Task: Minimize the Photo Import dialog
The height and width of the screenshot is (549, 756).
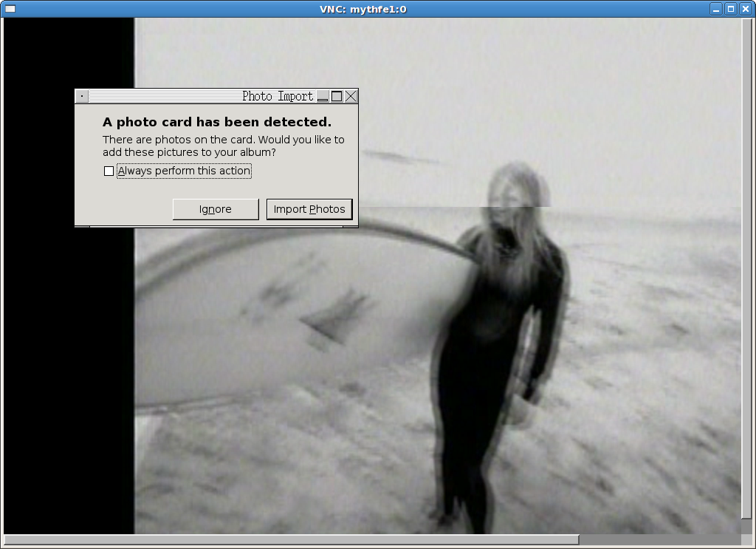Action: pyautogui.click(x=323, y=97)
